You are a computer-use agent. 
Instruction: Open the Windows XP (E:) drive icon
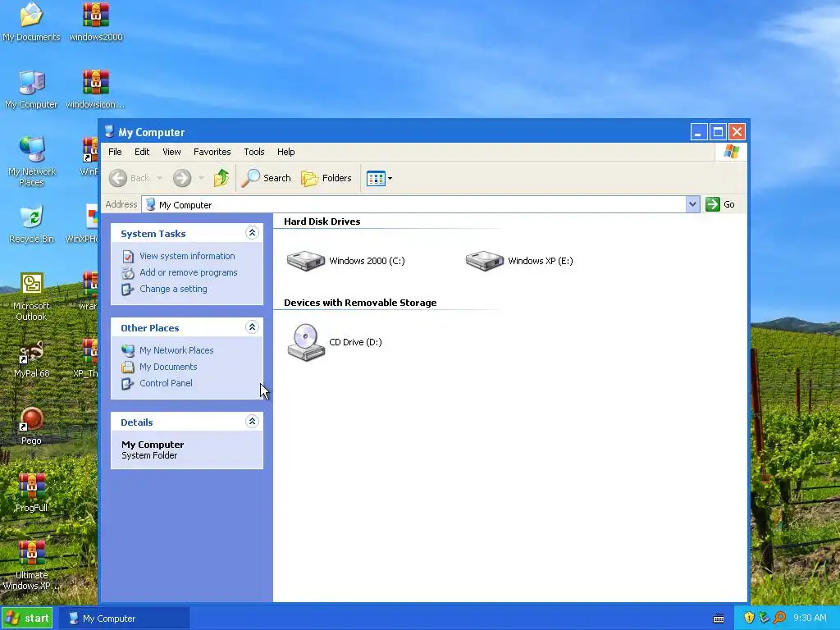pos(484,261)
